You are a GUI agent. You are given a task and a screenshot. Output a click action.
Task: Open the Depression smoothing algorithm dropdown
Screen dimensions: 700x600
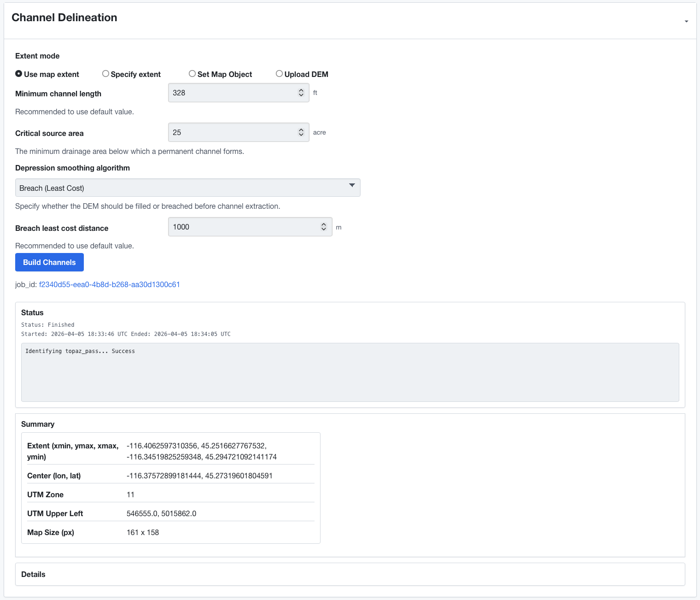pyautogui.click(x=187, y=188)
